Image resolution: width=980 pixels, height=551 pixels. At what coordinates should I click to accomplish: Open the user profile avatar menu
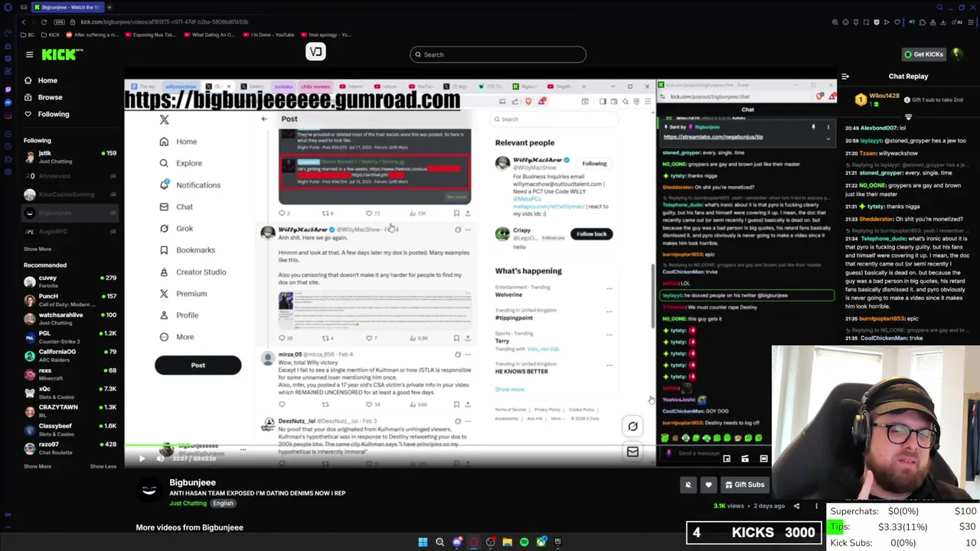pos(957,54)
